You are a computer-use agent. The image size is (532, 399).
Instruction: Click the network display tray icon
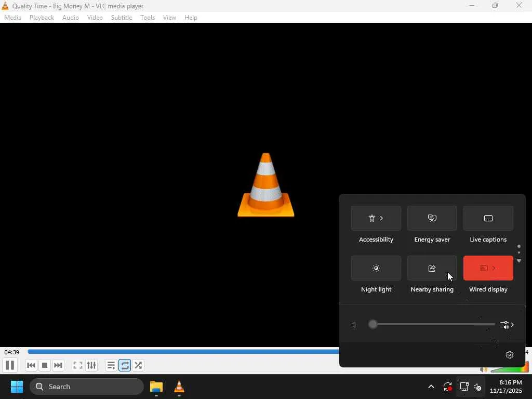[464, 387]
